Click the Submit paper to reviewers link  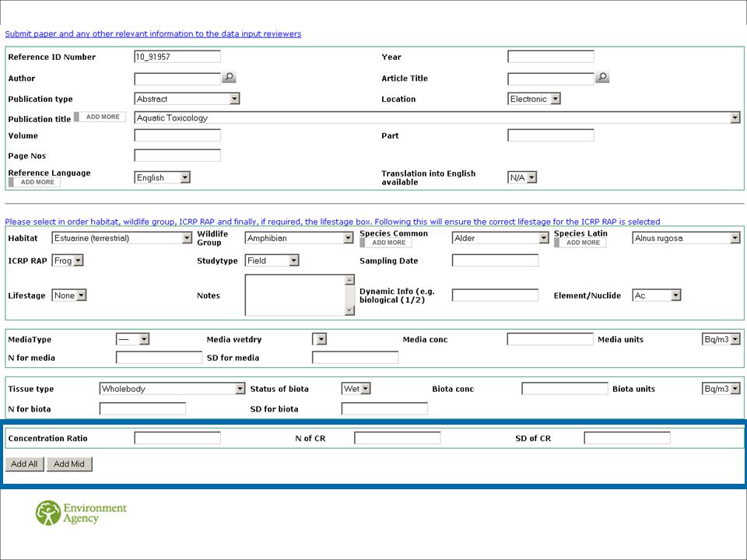pyautogui.click(x=153, y=33)
